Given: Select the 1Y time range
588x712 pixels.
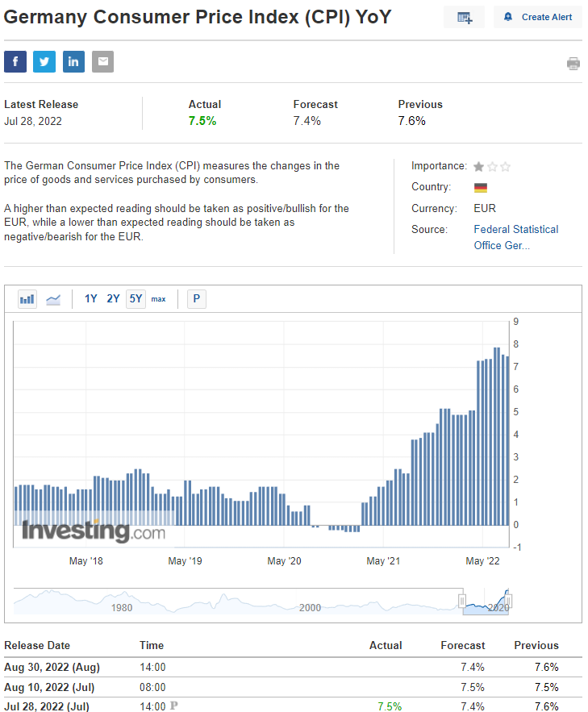Looking at the screenshot, I should click(x=91, y=299).
